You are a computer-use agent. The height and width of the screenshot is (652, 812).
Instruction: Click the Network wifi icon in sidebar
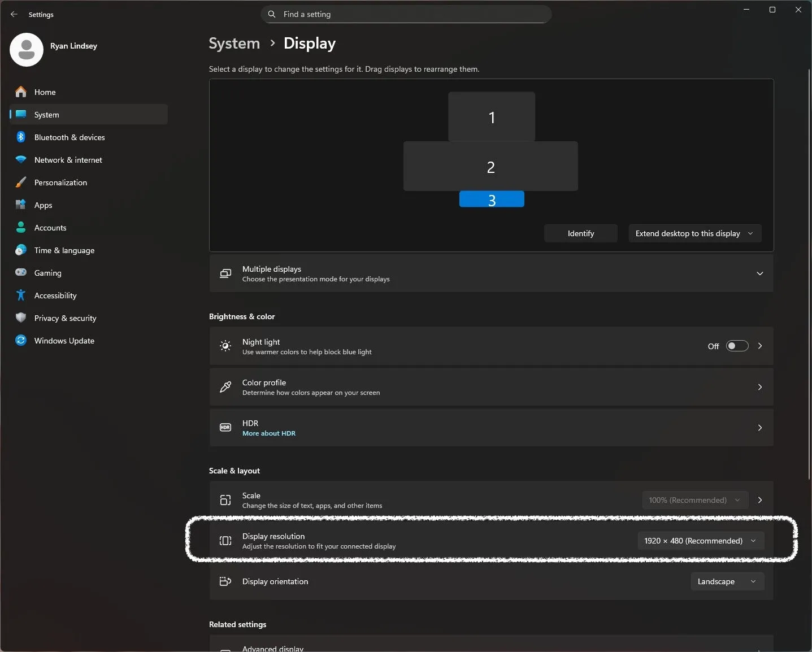coord(21,159)
